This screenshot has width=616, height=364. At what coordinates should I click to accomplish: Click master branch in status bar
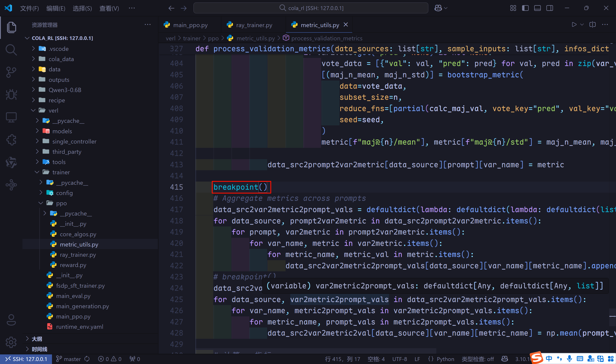[69, 359]
